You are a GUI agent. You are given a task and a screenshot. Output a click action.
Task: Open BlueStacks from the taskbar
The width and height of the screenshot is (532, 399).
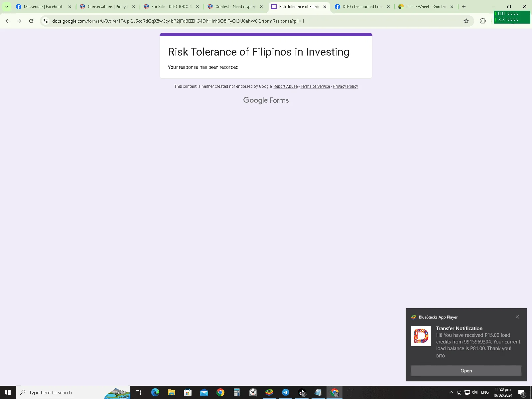click(x=269, y=392)
